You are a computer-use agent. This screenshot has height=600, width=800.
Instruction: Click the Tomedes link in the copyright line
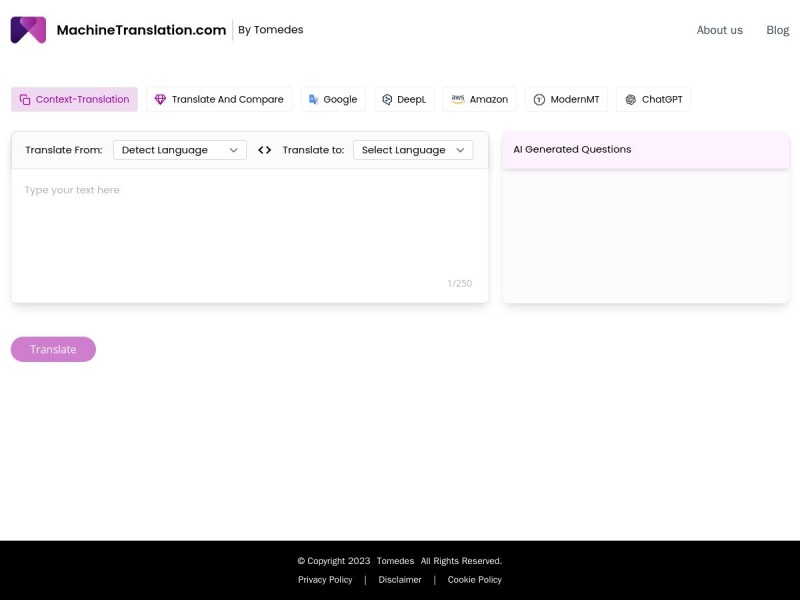[395, 561]
